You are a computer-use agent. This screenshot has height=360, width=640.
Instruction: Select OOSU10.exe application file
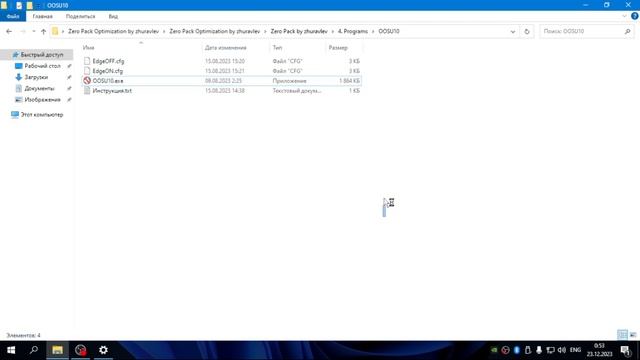[x=108, y=81]
